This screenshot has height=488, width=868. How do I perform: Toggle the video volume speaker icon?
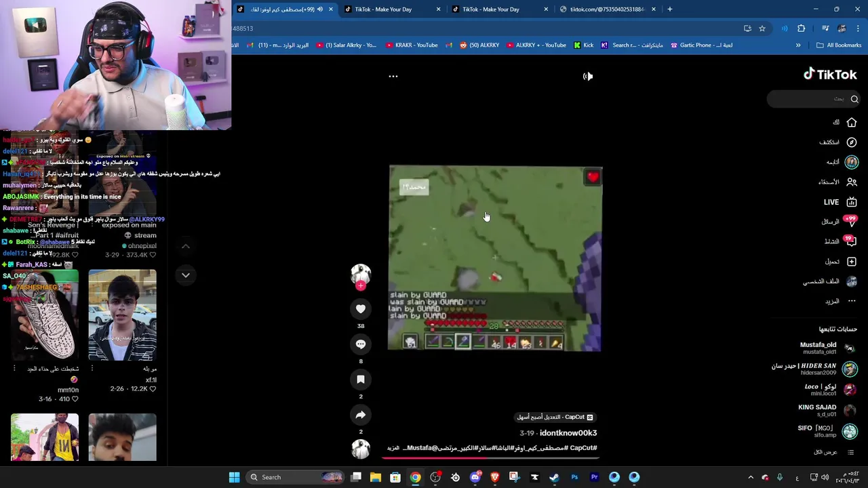coord(588,76)
